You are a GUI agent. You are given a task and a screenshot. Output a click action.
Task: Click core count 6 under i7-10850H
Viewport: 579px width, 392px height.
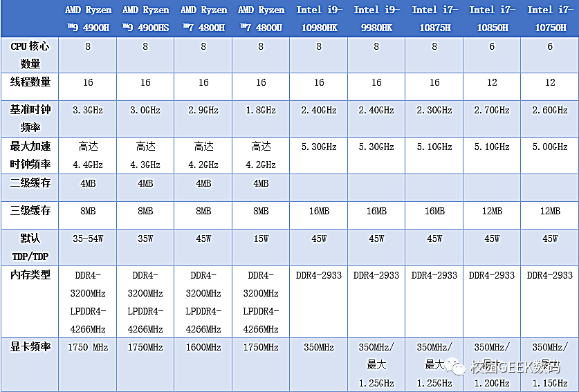coord(493,46)
